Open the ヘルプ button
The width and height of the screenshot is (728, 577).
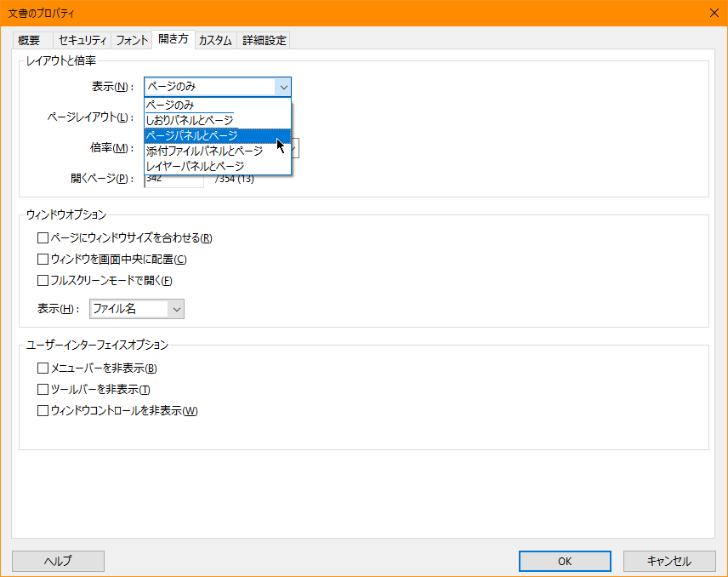tap(57, 561)
